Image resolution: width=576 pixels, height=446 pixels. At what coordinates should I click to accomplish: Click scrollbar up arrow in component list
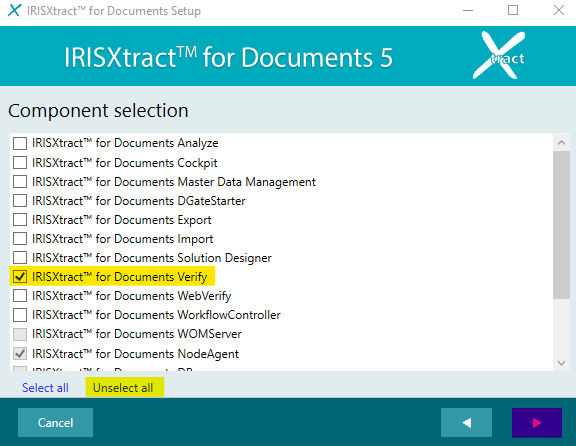561,143
